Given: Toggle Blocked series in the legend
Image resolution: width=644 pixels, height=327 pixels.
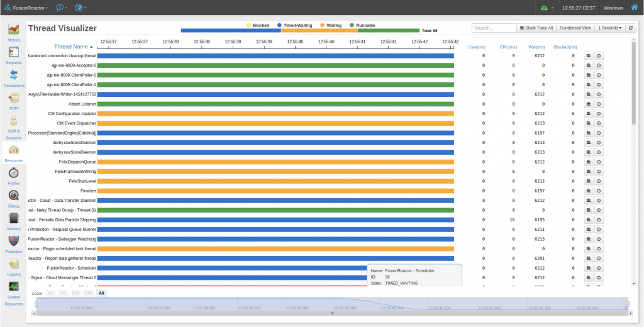Looking at the screenshot, I should click(257, 26).
